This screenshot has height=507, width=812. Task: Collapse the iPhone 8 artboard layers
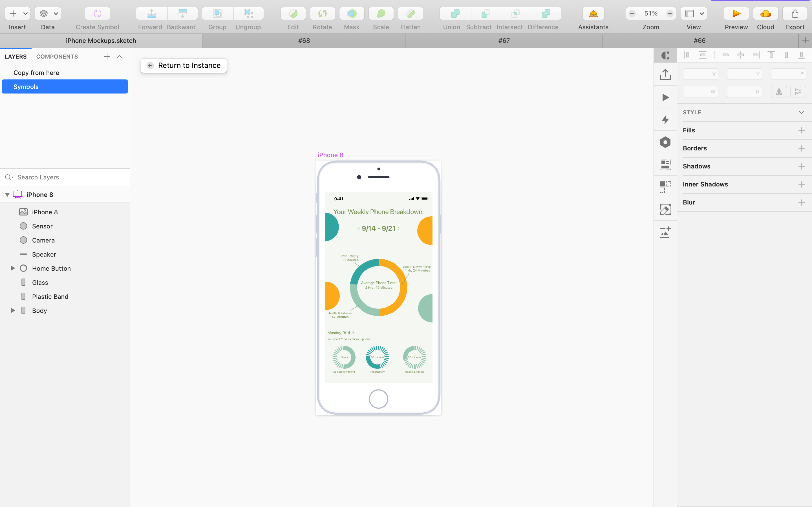(x=7, y=194)
